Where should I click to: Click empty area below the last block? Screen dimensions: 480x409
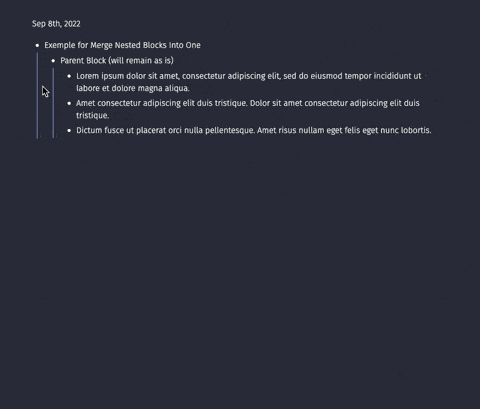(x=240, y=267)
